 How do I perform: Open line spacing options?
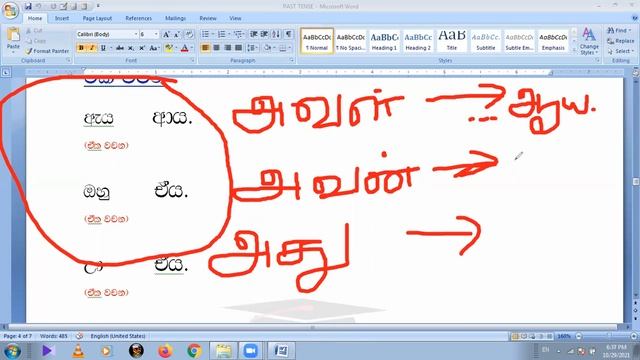point(252,48)
